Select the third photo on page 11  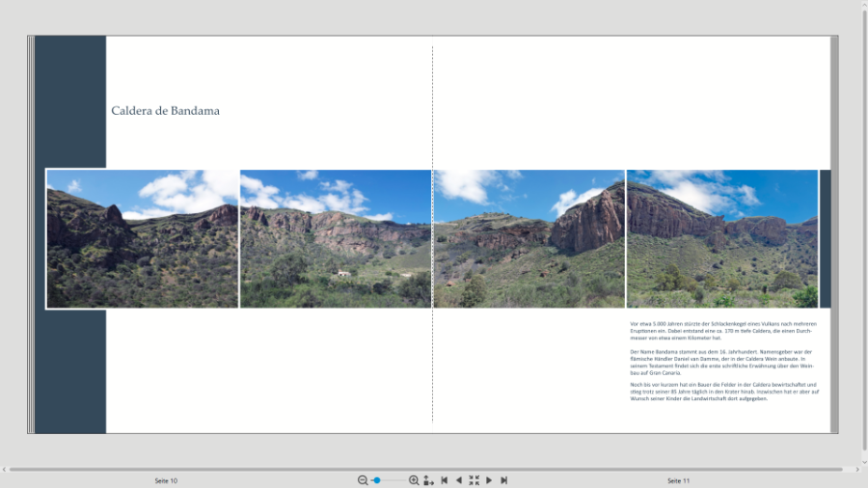529,239
